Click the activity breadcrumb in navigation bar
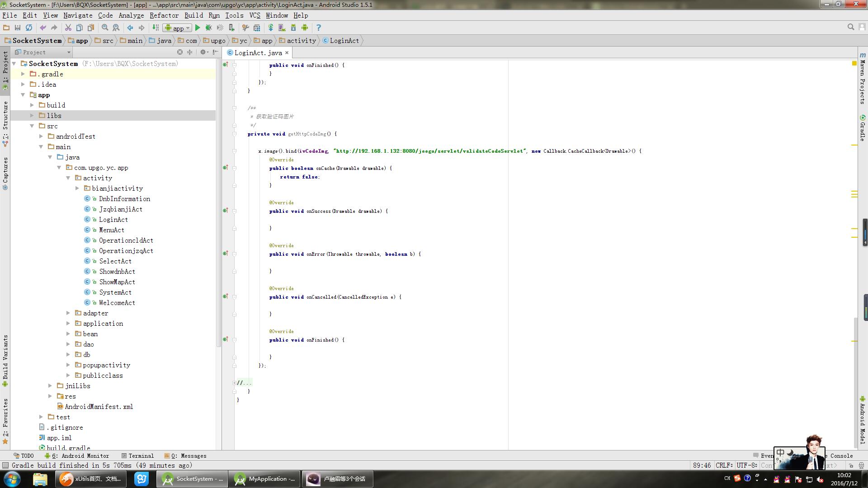The height and width of the screenshot is (488, 868). 297,41
